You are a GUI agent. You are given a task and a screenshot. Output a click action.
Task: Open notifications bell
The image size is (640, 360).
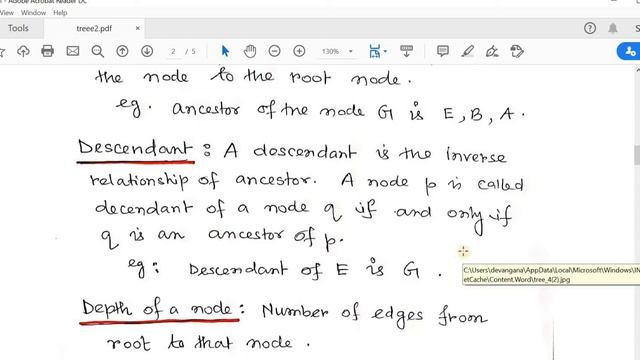tap(613, 28)
